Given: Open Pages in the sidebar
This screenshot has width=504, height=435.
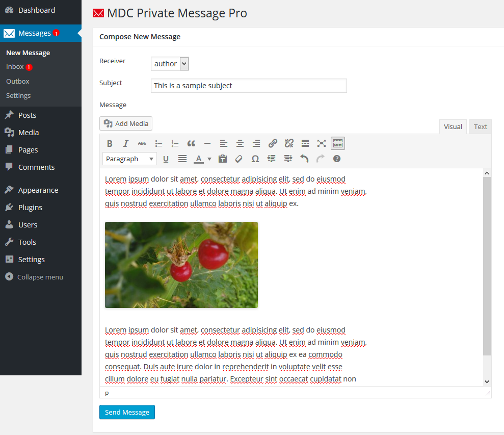Looking at the screenshot, I should (40, 150).
